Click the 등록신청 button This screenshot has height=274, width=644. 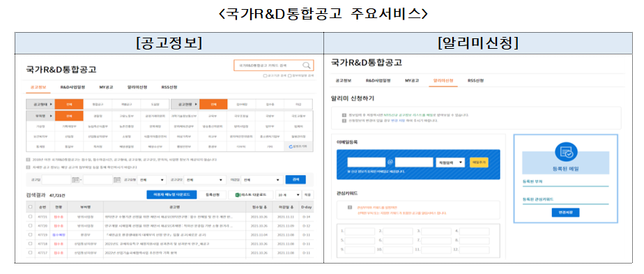pos(213,195)
